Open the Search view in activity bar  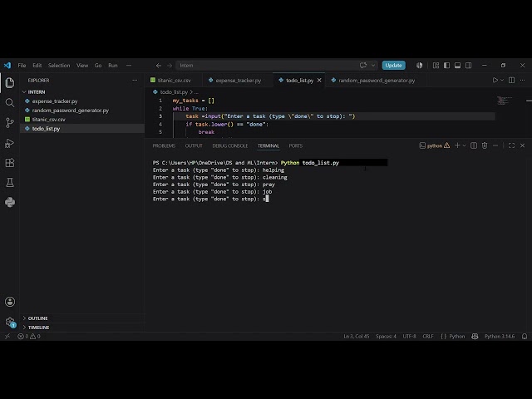coord(10,102)
